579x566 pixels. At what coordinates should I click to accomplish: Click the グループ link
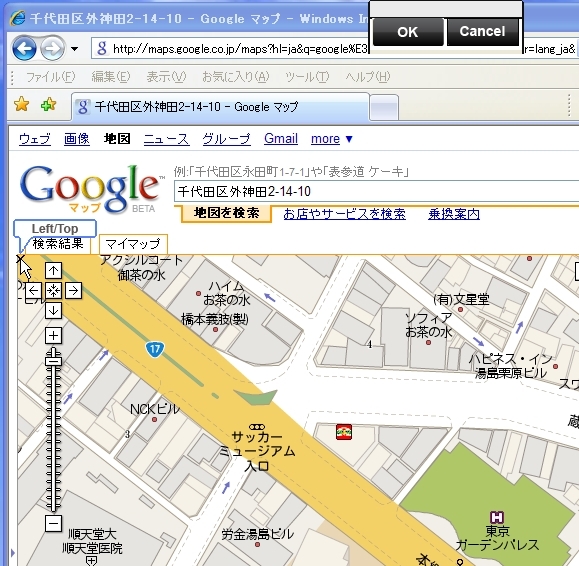coord(226,139)
